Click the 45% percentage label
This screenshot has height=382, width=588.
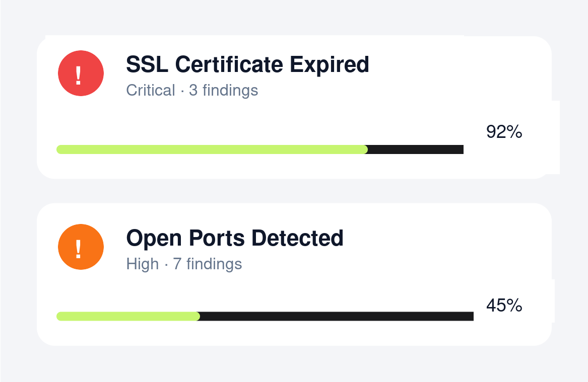(x=504, y=305)
